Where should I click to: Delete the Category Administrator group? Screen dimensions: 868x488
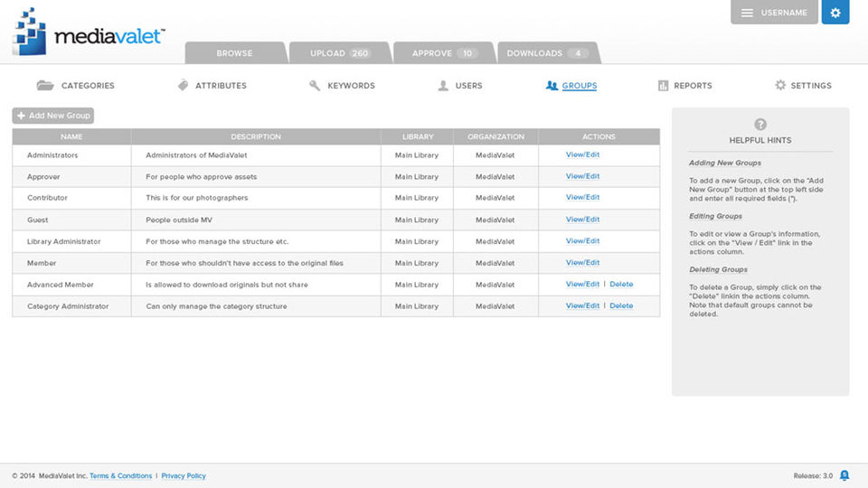621,305
